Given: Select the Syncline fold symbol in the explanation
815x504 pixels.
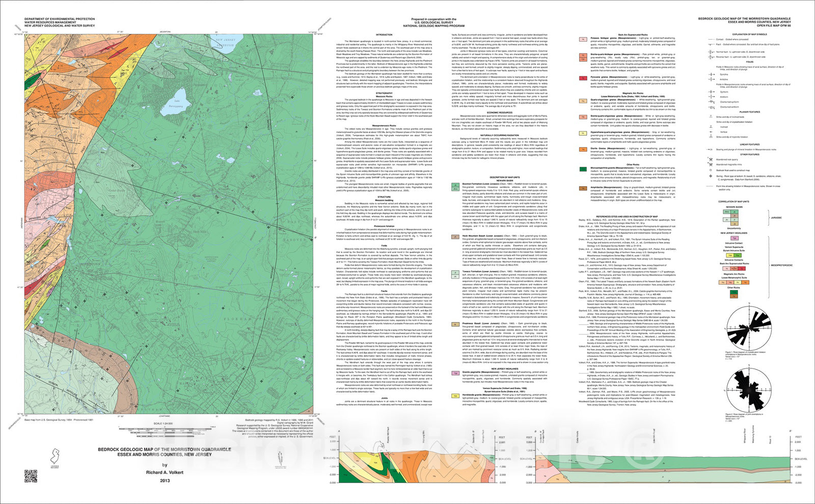Looking at the screenshot, I should click(x=712, y=74).
